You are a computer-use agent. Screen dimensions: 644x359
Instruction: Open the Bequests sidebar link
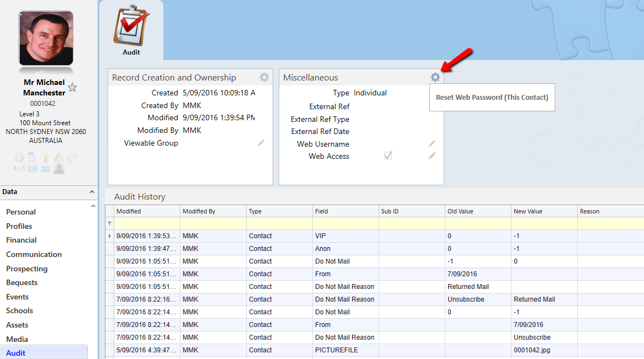tap(22, 282)
